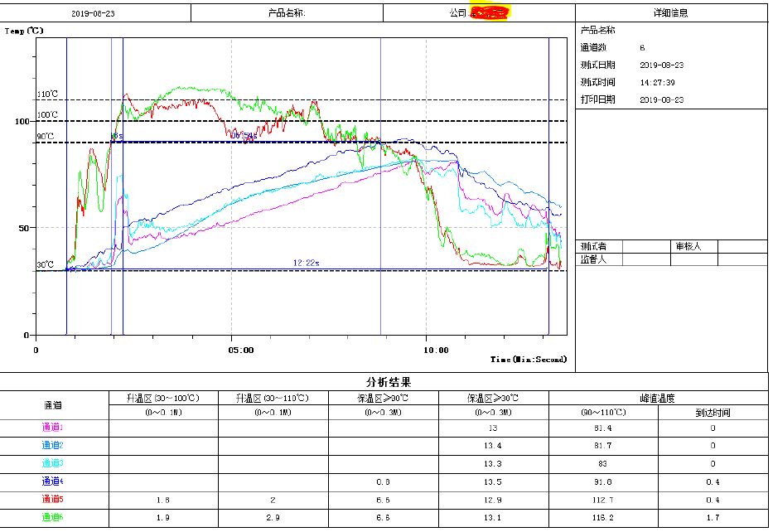The height and width of the screenshot is (532, 773).
Task: Click the 峰值温度 column header
Action: tap(658, 398)
